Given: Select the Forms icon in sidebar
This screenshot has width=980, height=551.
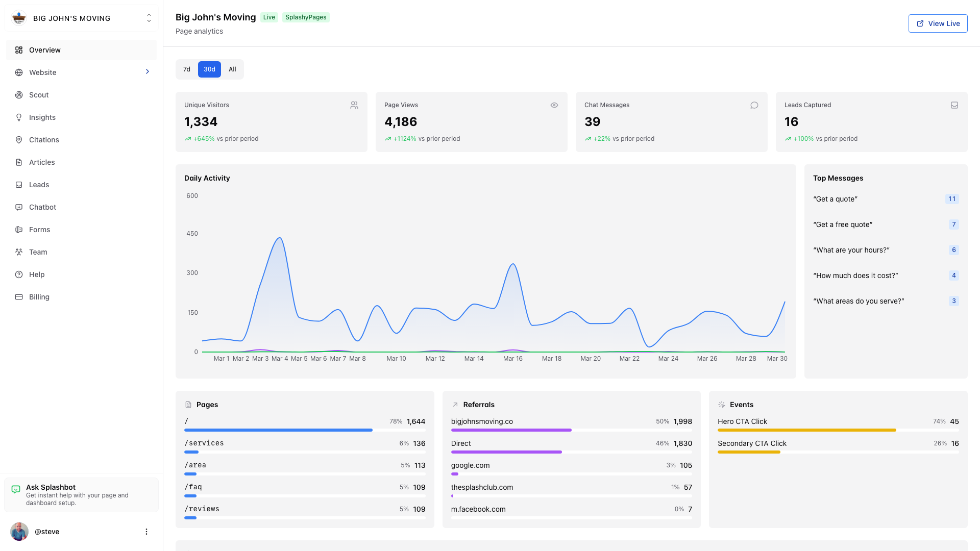Looking at the screenshot, I should click(19, 230).
